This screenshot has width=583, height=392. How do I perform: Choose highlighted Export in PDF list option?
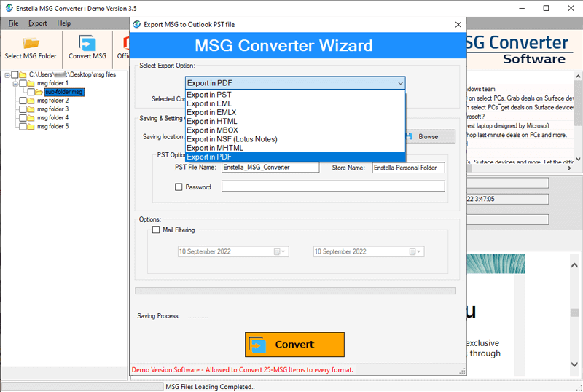(x=295, y=157)
